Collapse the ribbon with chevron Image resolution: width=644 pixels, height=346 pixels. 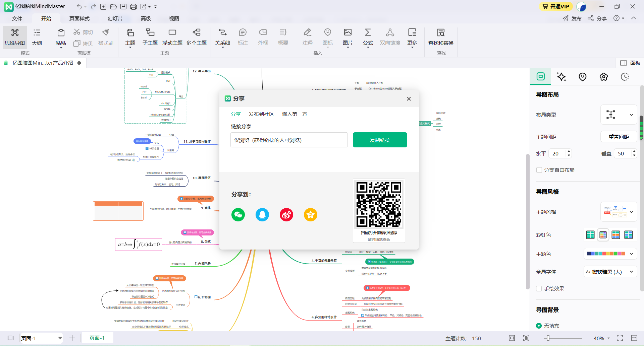point(634,18)
